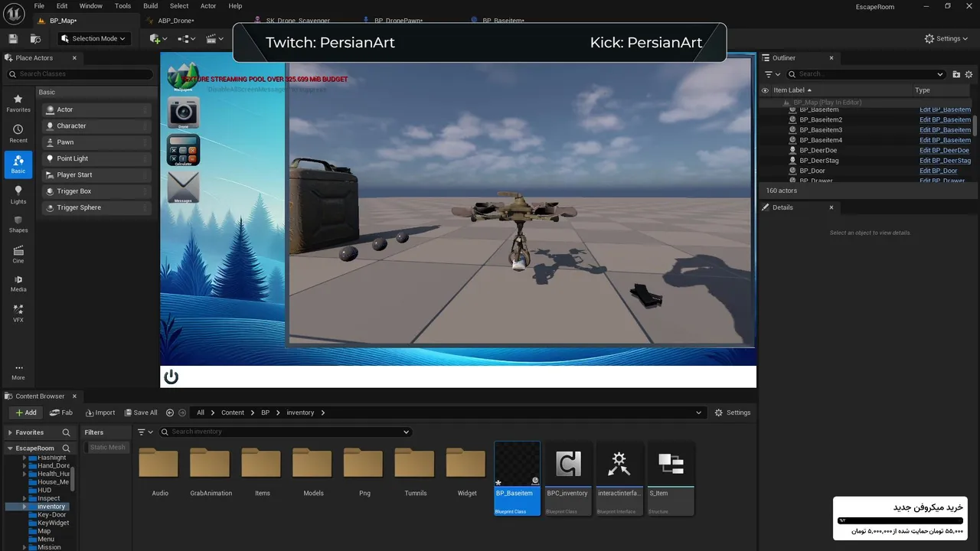The image size is (980, 551).
Task: Open the Browse content icon beside the save icon
Action: point(35,38)
